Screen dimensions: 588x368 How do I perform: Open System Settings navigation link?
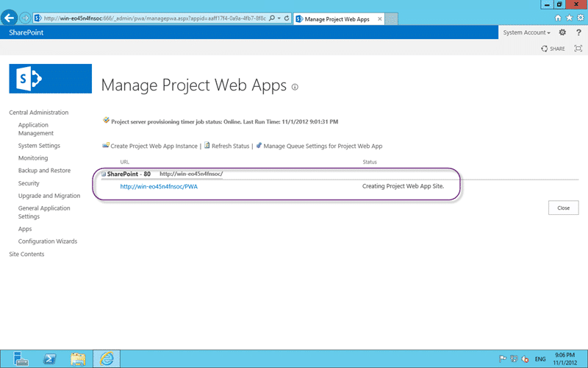pos(39,145)
